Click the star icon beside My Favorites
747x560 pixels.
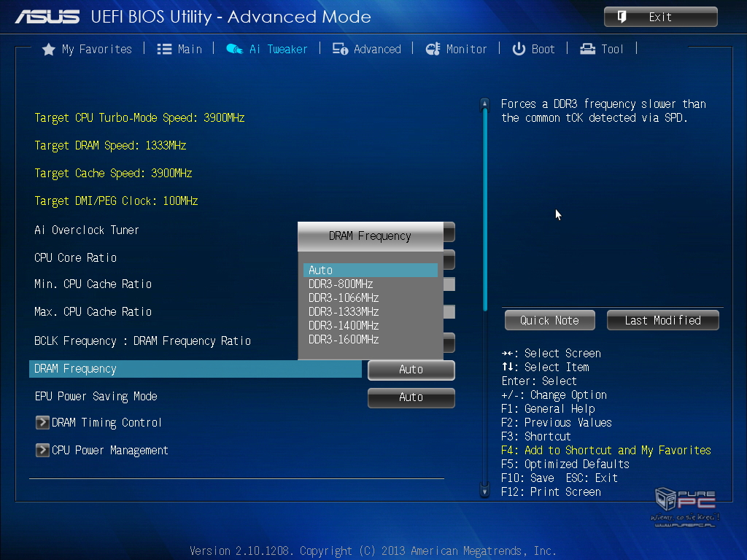click(x=49, y=50)
